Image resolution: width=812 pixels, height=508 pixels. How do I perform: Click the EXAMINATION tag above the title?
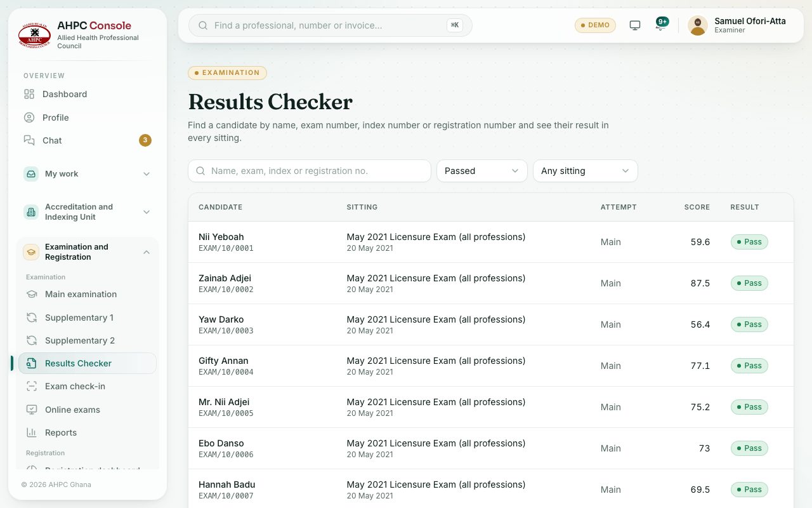(x=227, y=73)
